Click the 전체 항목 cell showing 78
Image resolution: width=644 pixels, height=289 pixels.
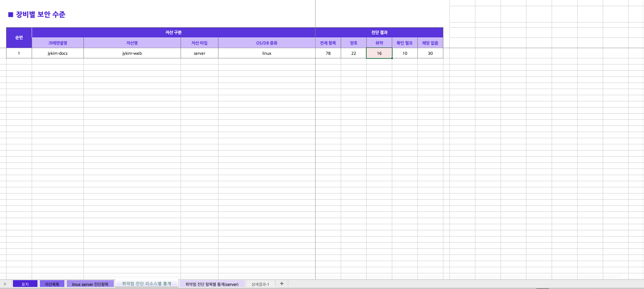328,53
